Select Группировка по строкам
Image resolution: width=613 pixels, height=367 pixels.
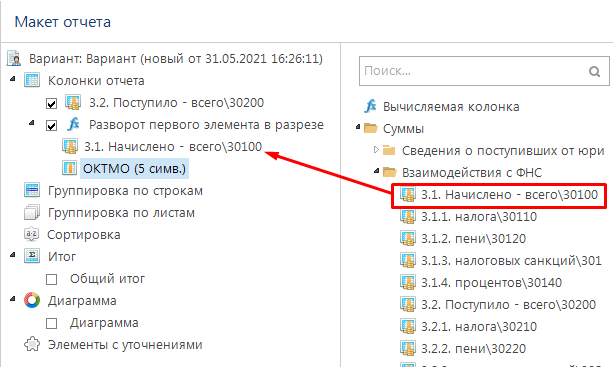point(125,191)
